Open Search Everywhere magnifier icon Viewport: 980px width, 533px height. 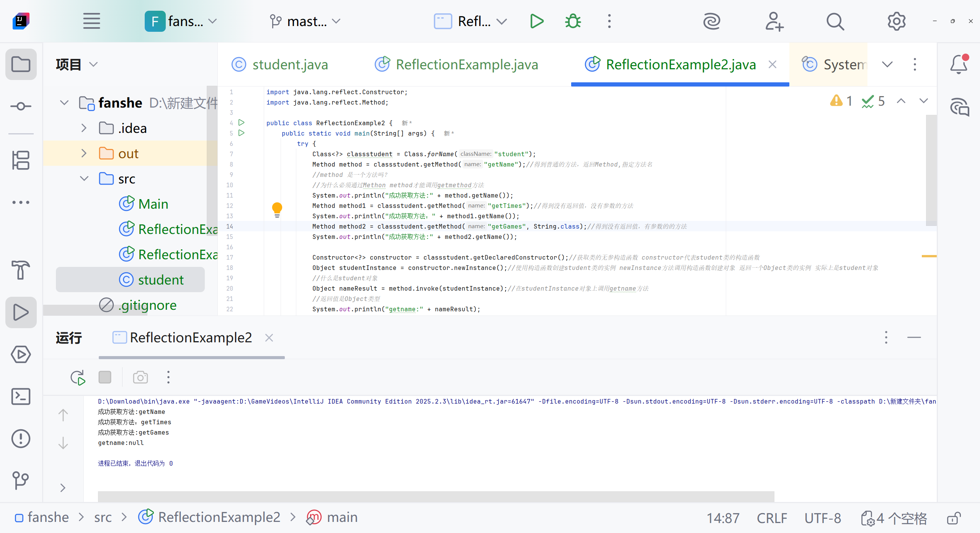pyautogui.click(x=835, y=21)
